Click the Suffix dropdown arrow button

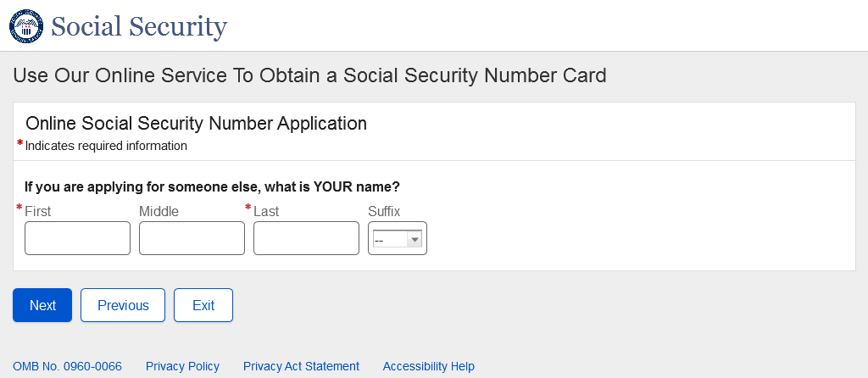pos(415,240)
